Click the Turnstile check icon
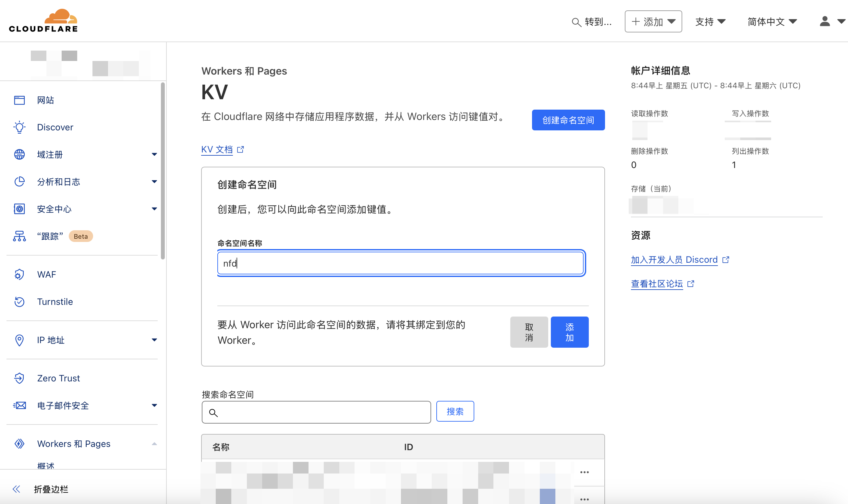The image size is (848, 504). (19, 302)
